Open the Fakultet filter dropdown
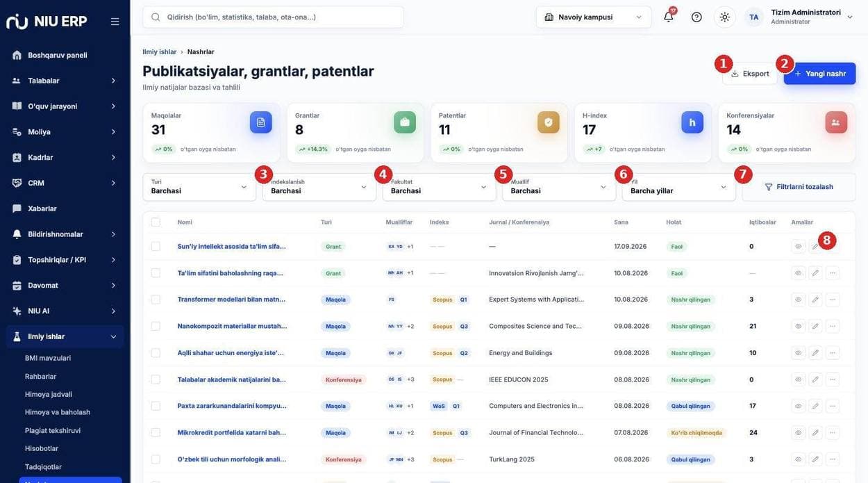Viewport: 868px width, 483px height. coord(439,187)
